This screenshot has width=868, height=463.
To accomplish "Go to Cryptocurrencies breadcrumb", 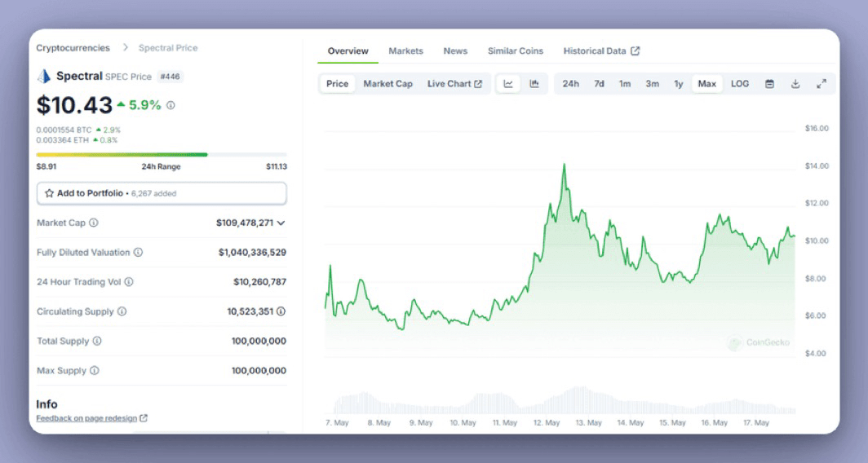I will [73, 48].
